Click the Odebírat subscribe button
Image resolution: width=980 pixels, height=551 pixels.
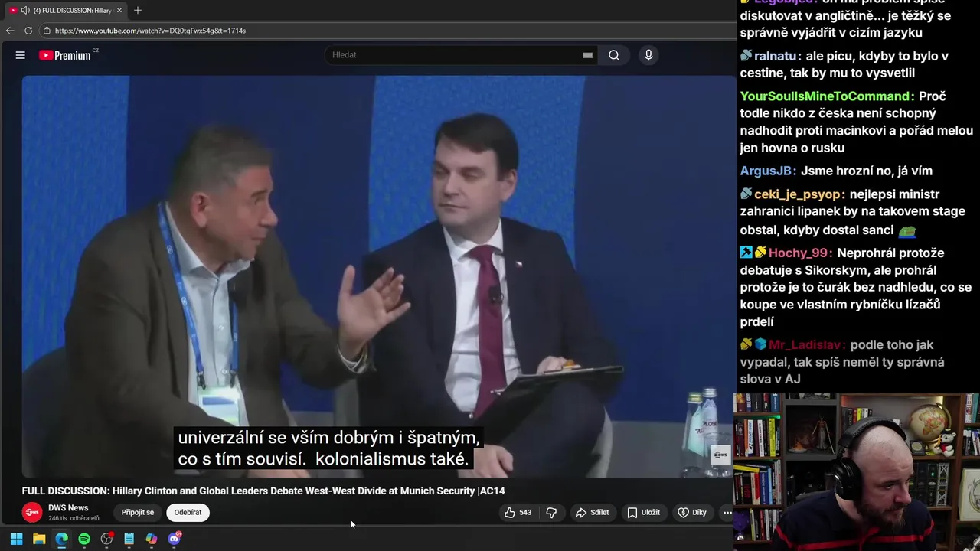click(188, 512)
